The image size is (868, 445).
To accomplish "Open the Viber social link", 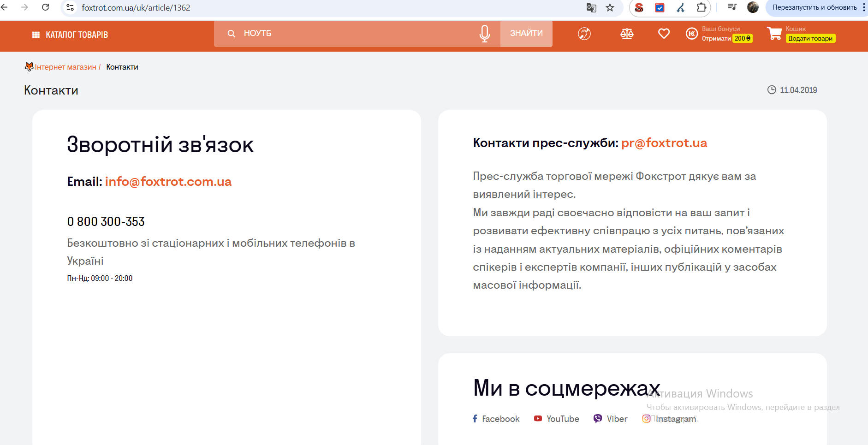I will [611, 419].
